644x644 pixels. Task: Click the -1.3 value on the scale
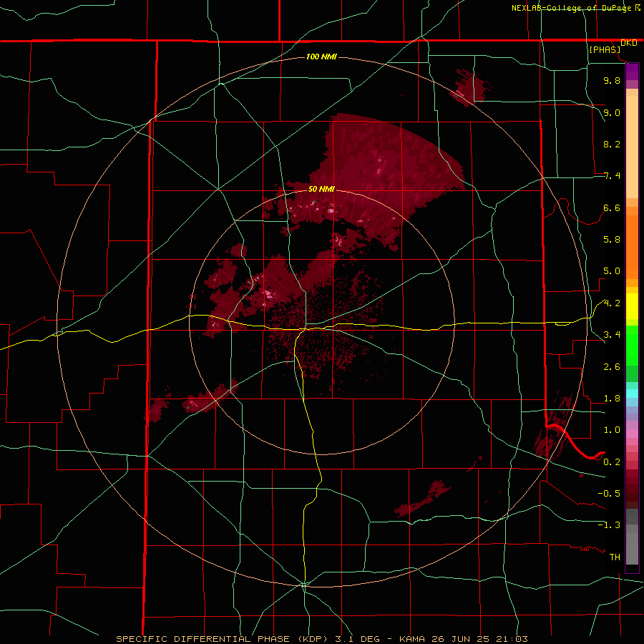pyautogui.click(x=609, y=525)
